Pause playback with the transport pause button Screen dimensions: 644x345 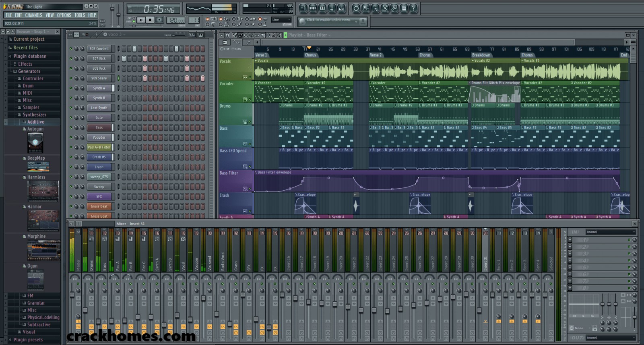tap(141, 20)
